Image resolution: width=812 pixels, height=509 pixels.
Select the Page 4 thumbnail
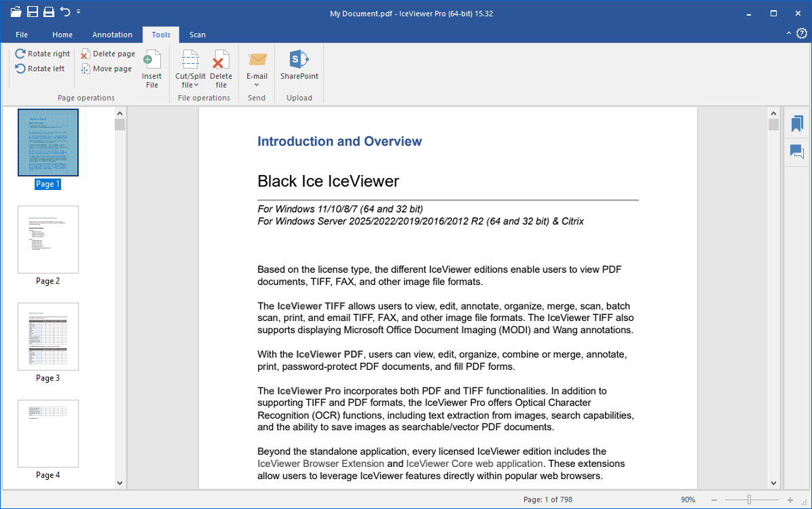pos(48,434)
